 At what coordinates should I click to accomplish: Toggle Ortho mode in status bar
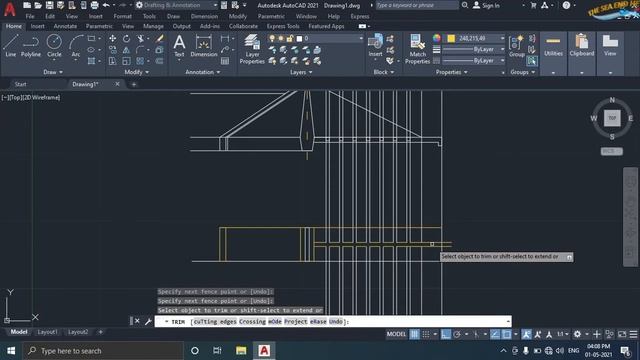446,334
